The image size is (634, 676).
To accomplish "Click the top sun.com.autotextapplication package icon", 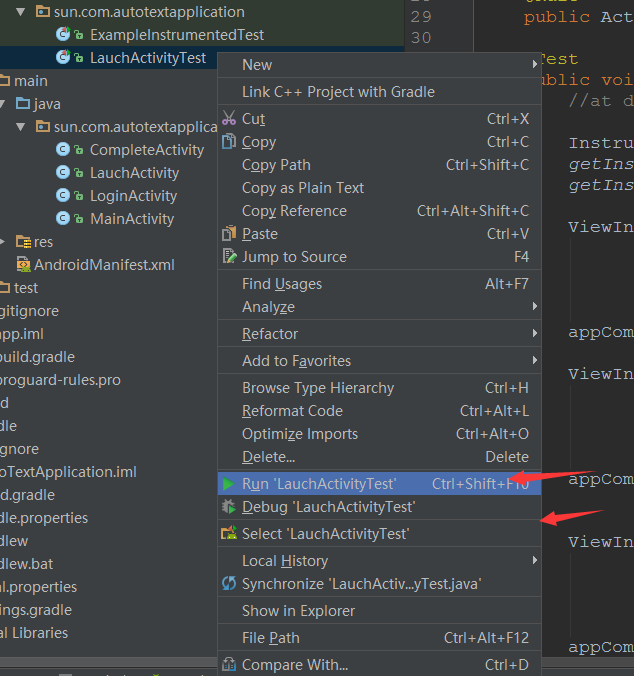I will click(43, 11).
